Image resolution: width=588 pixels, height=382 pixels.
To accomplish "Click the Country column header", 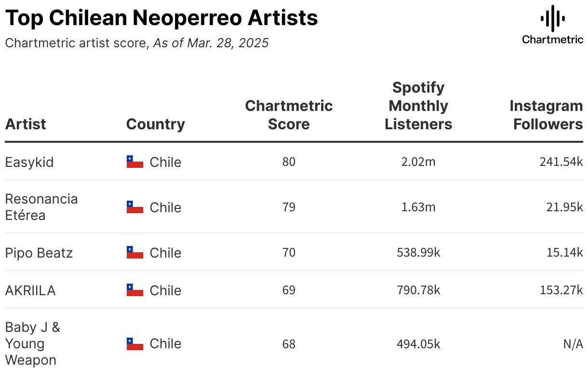I will tap(155, 124).
